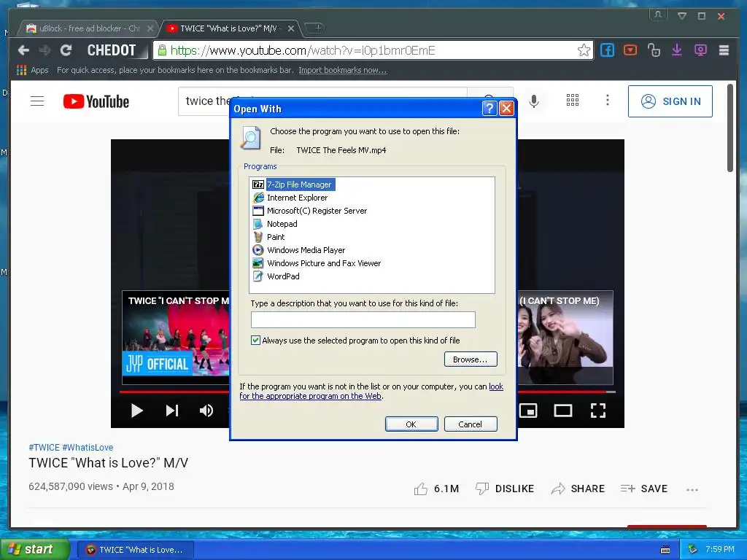The image size is (747, 560).
Task: Save the video to a playlist
Action: tap(644, 489)
